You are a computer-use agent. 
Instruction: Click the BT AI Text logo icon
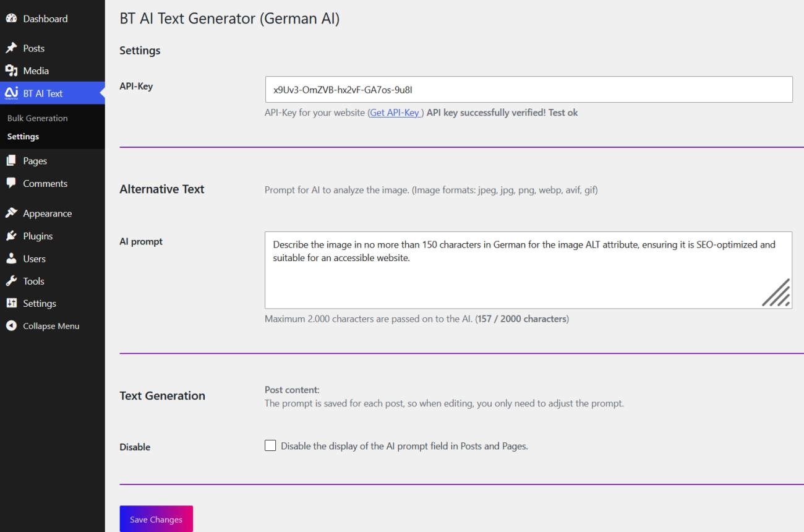click(x=11, y=93)
